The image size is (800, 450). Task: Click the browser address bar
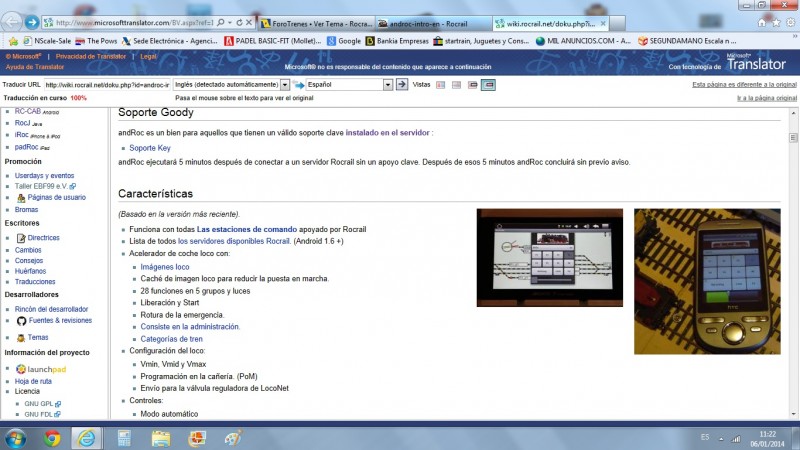(134, 22)
